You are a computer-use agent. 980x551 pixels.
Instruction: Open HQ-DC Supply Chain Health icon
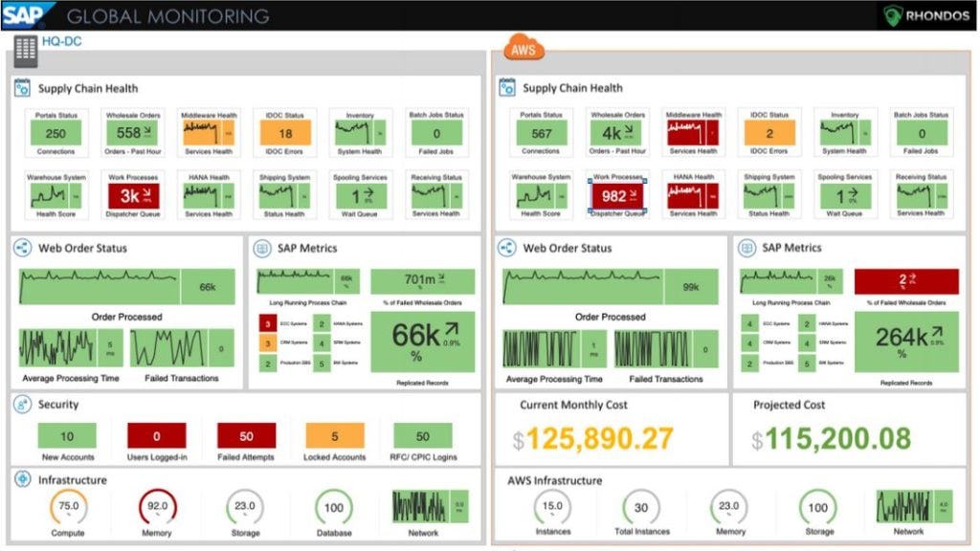22,88
